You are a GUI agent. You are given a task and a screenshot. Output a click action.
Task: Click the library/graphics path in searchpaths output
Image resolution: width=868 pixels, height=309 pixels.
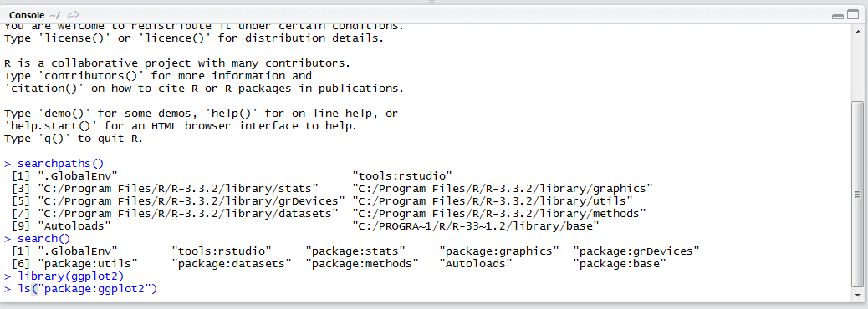(x=503, y=188)
